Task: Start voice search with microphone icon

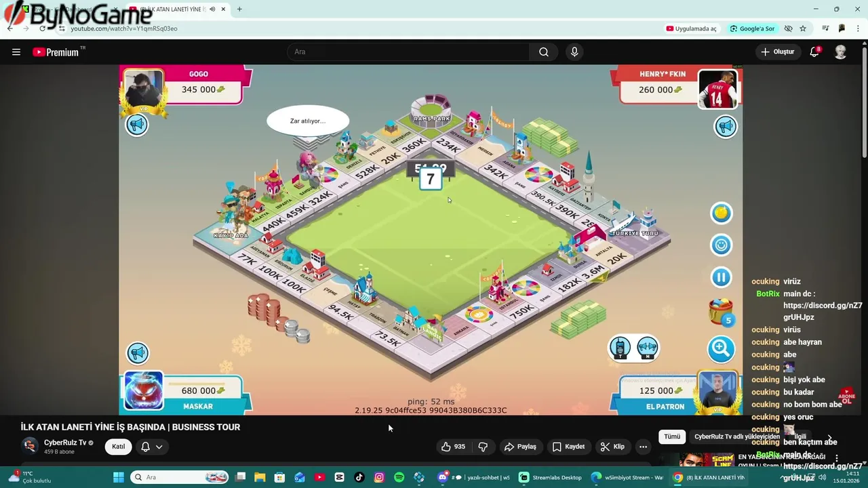Action: tap(574, 52)
